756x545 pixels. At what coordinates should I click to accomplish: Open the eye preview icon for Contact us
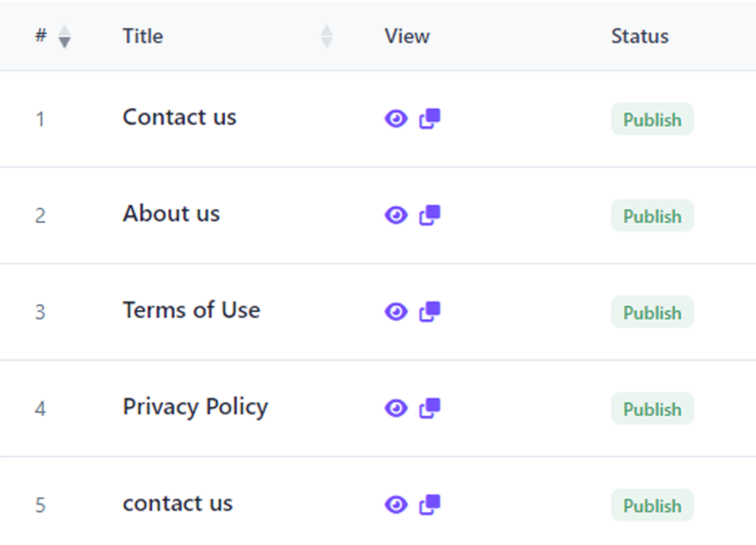396,118
